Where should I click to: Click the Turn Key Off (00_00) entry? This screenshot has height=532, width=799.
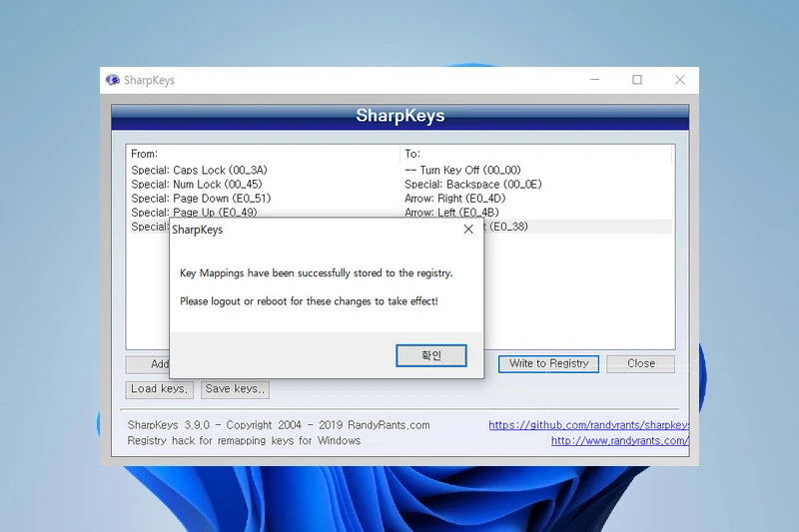coord(462,170)
